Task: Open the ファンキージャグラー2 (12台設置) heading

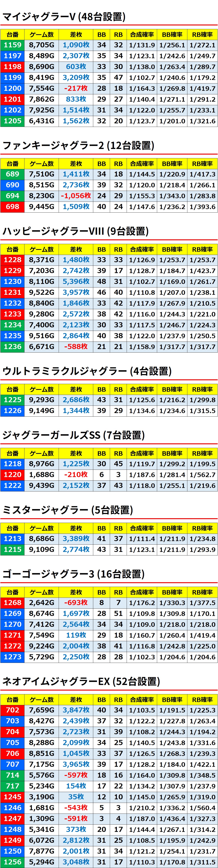Action: pyautogui.click(x=78, y=146)
